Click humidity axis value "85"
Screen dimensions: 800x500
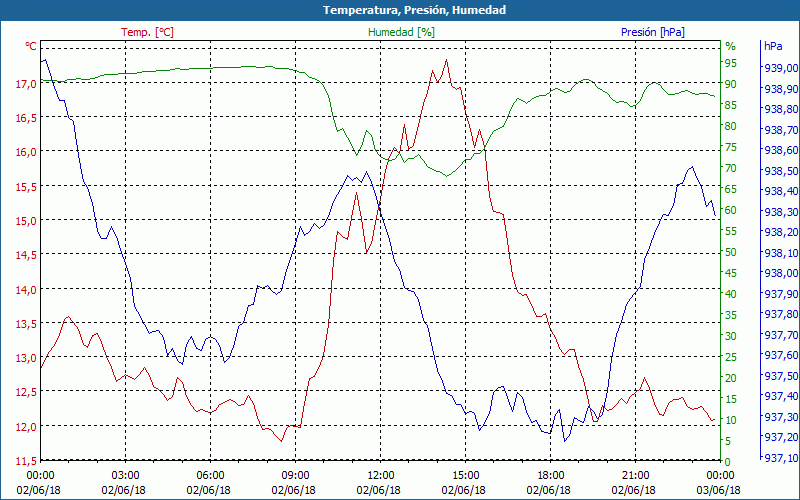[x=731, y=105]
